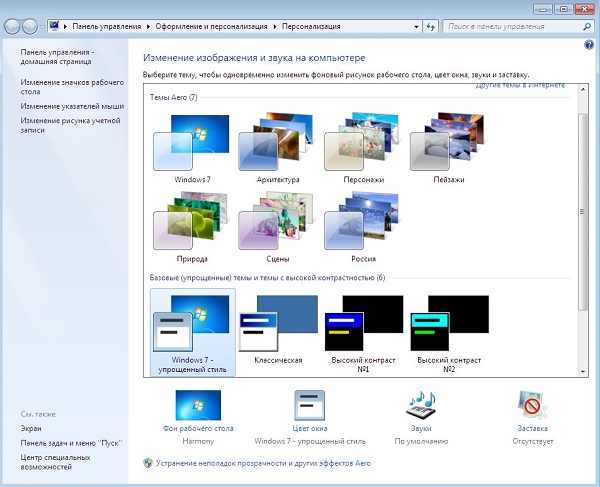Open Изменение указателей мыши
The height and width of the screenshot is (487, 600).
tap(72, 106)
